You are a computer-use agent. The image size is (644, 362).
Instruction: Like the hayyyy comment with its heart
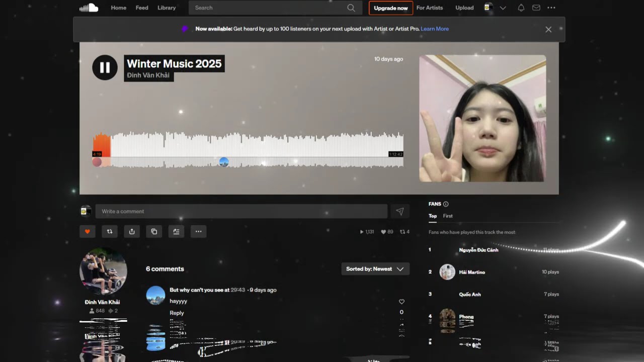point(401,302)
